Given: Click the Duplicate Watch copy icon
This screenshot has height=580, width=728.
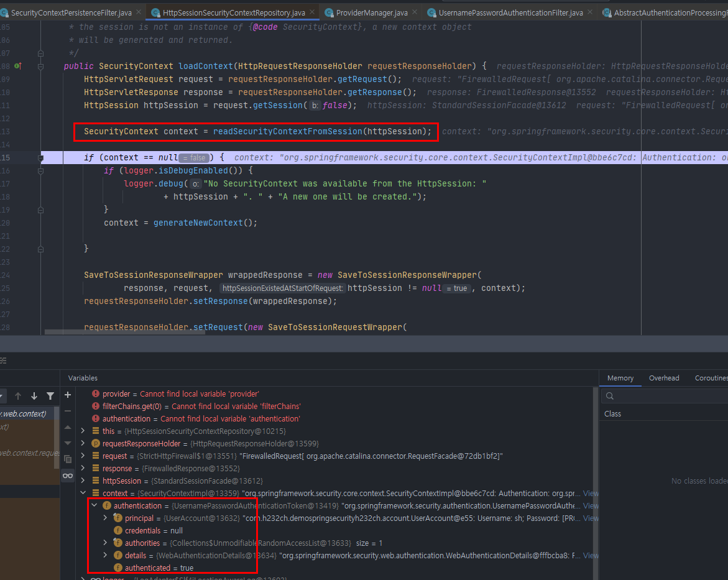Looking at the screenshot, I should click(68, 459).
